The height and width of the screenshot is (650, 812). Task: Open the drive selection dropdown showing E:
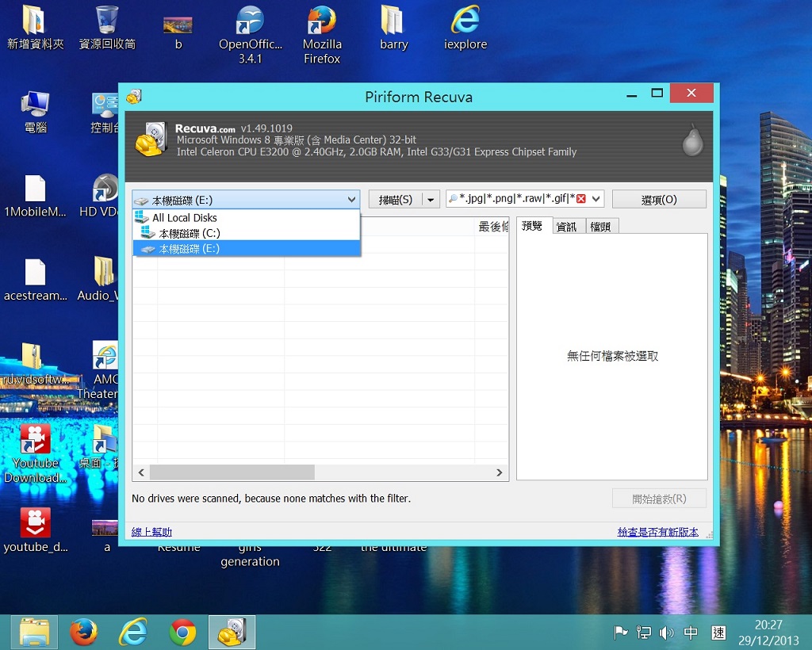[x=246, y=200]
